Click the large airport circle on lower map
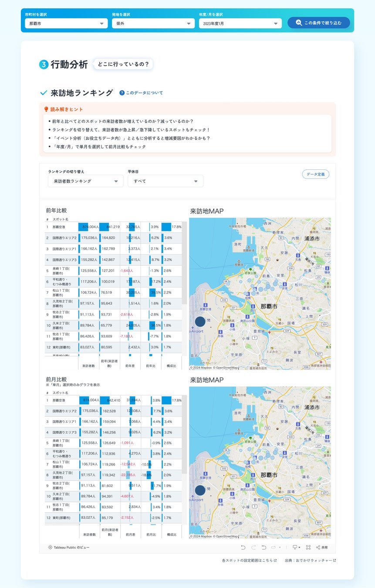Screen dimensions: 375x588 point(200,490)
